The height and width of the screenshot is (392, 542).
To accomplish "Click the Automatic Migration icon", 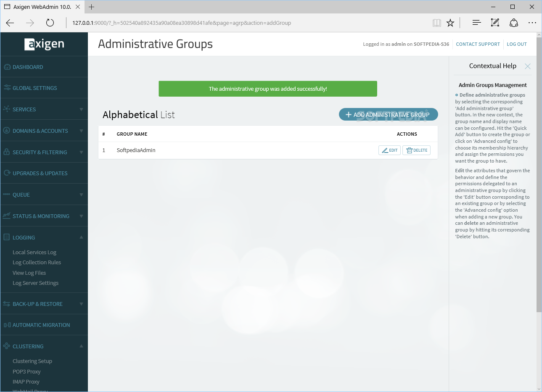I will [x=7, y=325].
